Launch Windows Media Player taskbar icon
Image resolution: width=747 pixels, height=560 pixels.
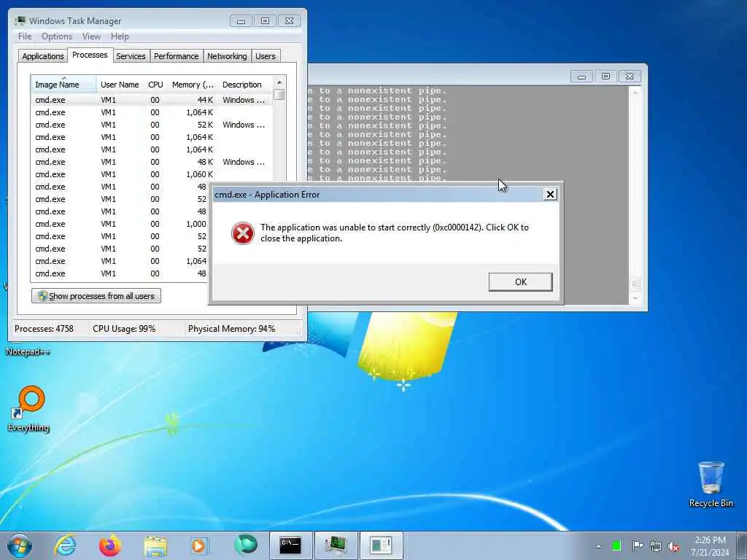198,545
